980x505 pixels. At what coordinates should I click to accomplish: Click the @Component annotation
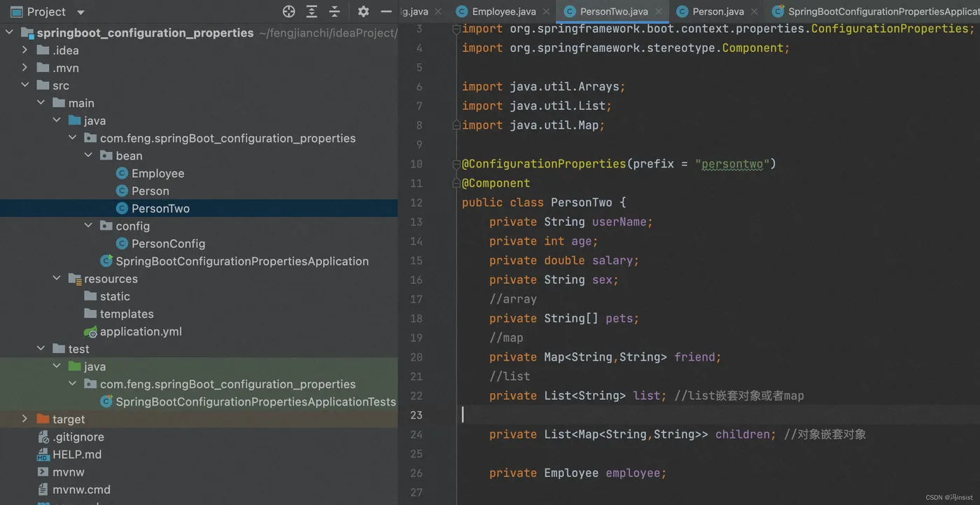[x=496, y=183]
